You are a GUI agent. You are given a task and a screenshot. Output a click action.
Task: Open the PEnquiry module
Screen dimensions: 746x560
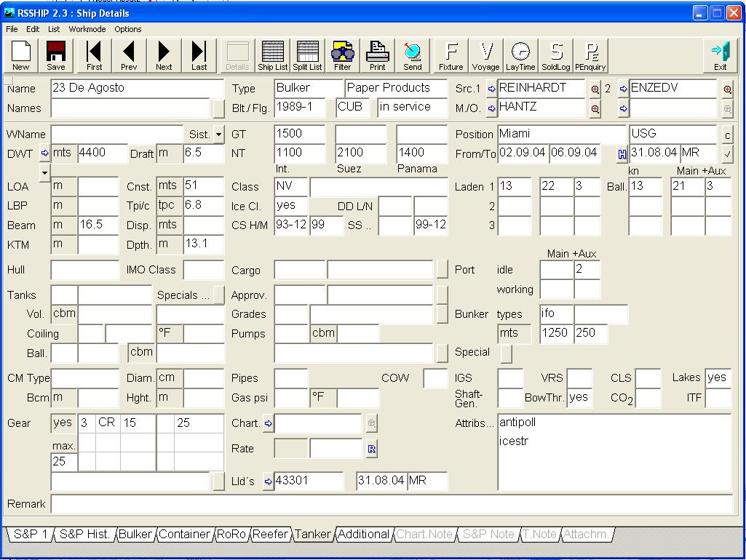pos(590,55)
